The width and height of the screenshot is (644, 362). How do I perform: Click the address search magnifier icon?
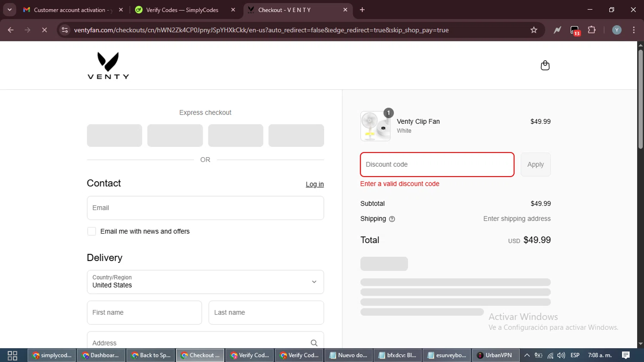pos(314,343)
